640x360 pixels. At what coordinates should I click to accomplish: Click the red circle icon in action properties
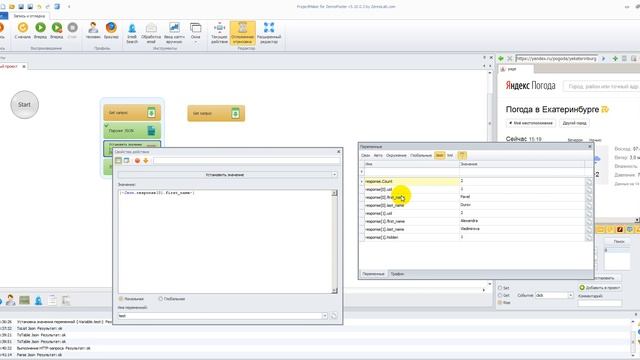coord(138,161)
